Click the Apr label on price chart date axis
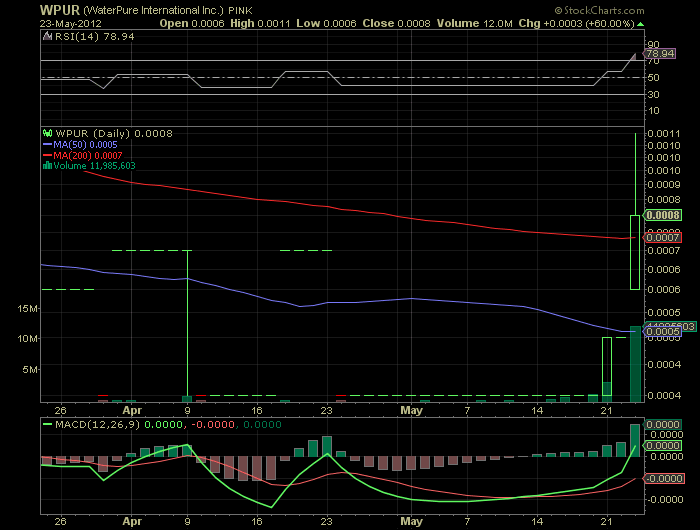700x530 pixels. coord(132,410)
